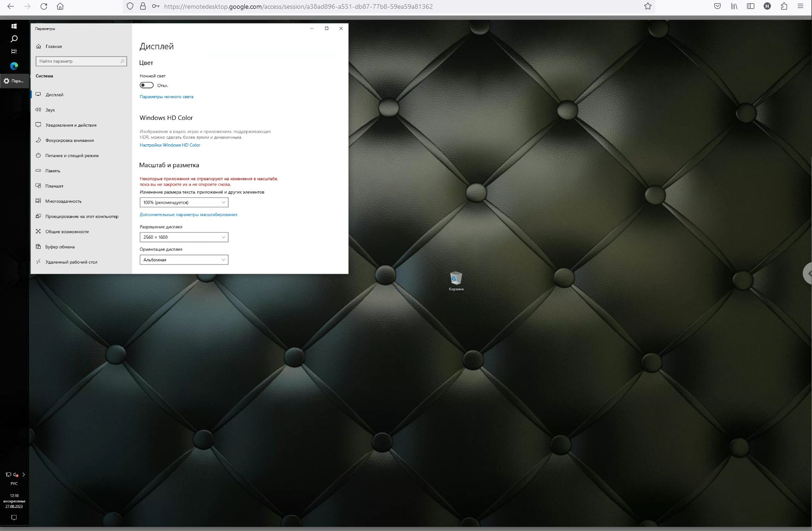Click the Дисплей sidebar icon

click(x=38, y=94)
